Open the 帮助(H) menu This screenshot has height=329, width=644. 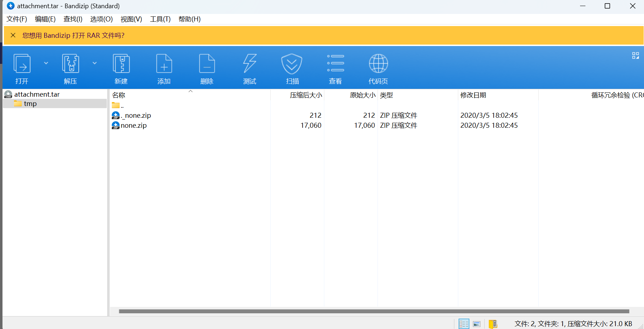189,19
